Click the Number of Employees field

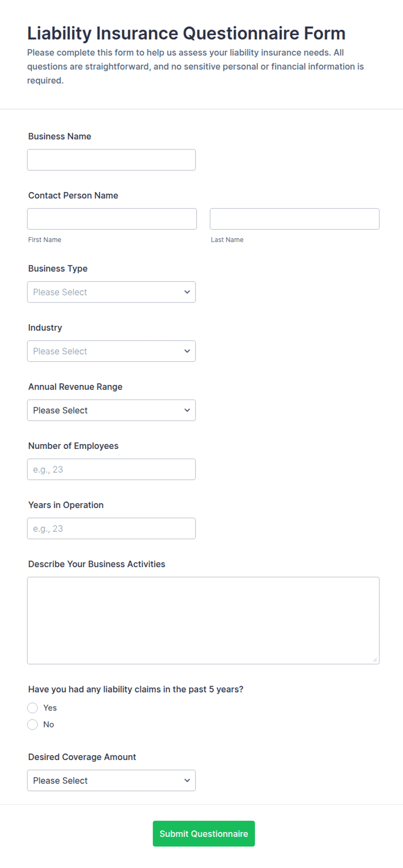click(111, 469)
